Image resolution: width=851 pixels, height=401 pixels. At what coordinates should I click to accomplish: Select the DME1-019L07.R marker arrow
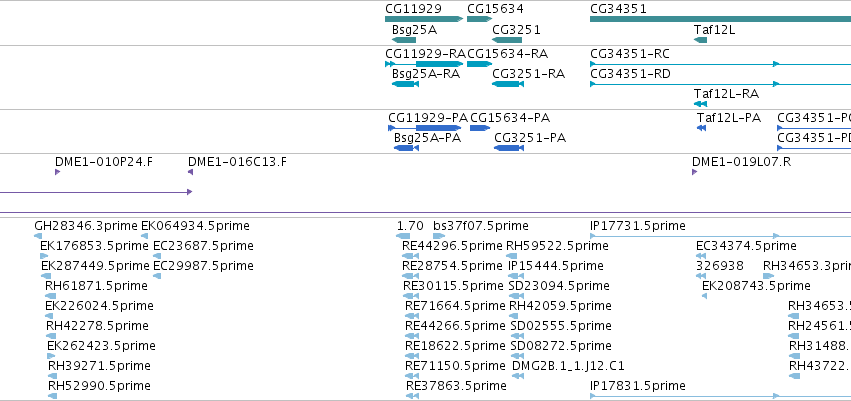695,172
